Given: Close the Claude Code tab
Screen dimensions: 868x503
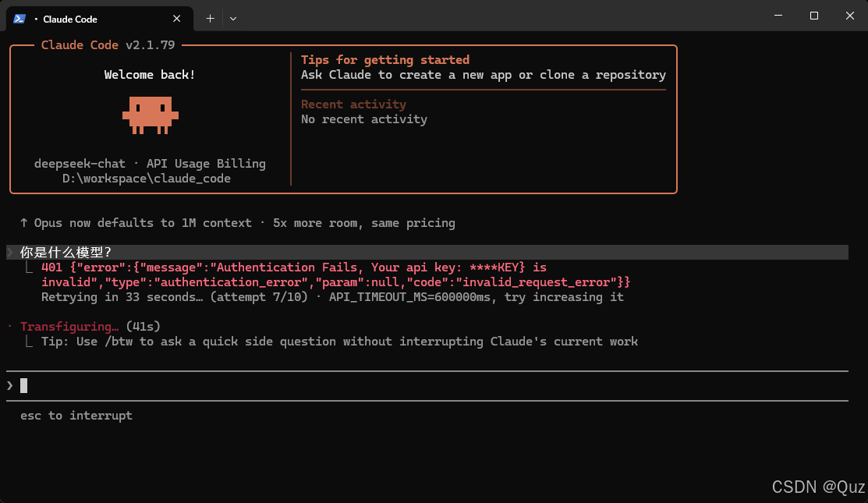Looking at the screenshot, I should coord(176,19).
